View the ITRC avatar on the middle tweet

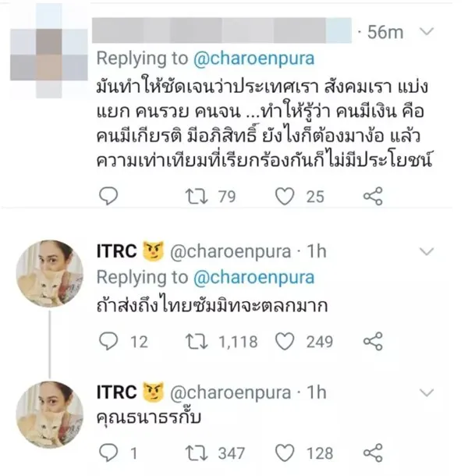50,273
